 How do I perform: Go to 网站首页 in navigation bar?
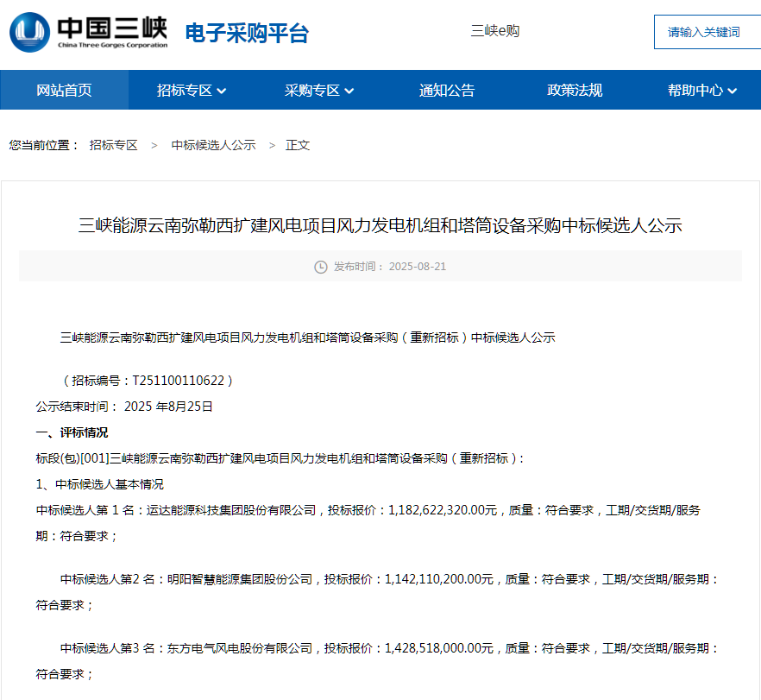[x=64, y=90]
